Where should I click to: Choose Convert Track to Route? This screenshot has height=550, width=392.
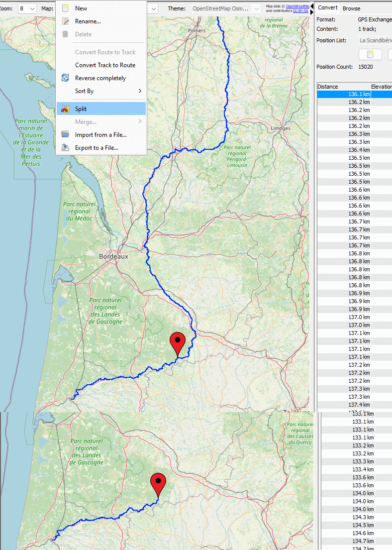pos(105,65)
